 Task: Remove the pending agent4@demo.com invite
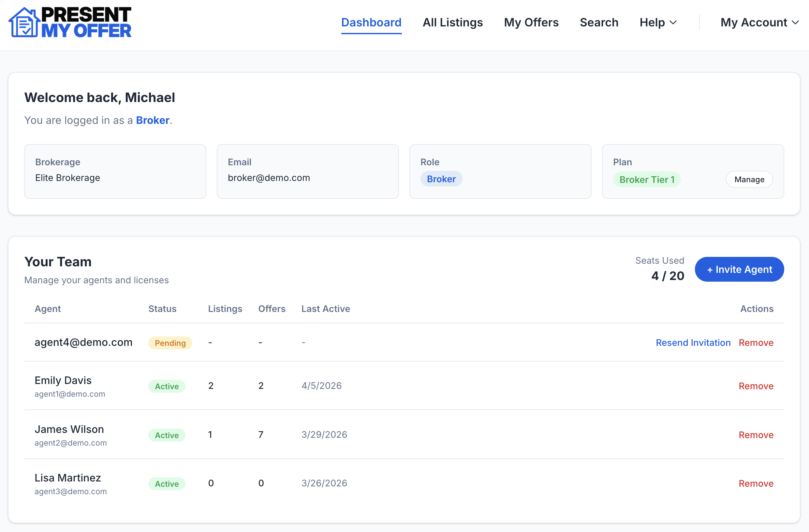click(756, 343)
